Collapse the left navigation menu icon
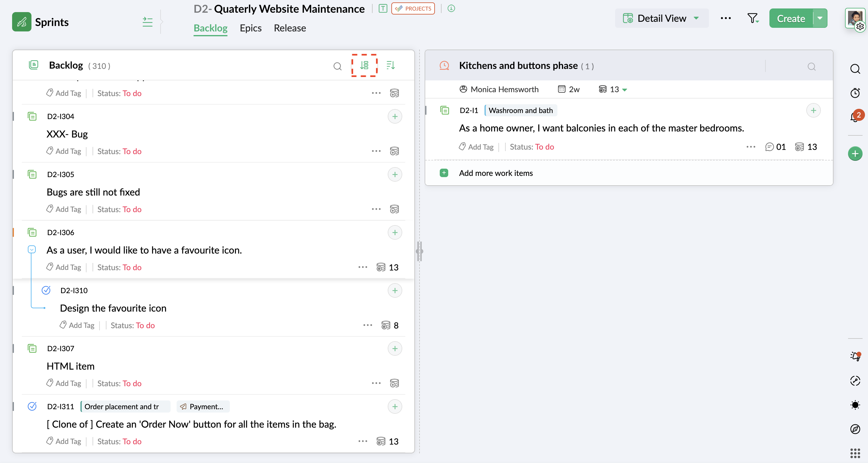 (147, 22)
